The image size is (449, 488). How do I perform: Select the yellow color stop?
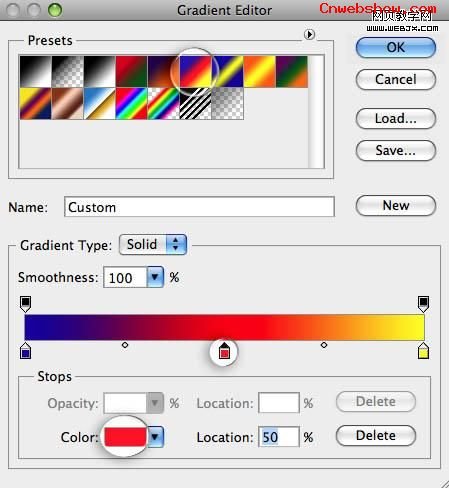423,350
